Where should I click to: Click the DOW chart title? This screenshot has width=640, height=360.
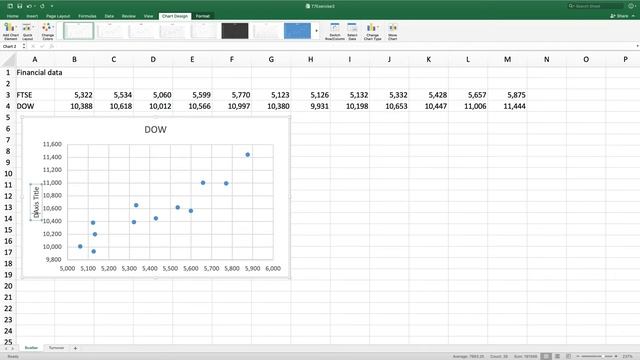point(156,130)
